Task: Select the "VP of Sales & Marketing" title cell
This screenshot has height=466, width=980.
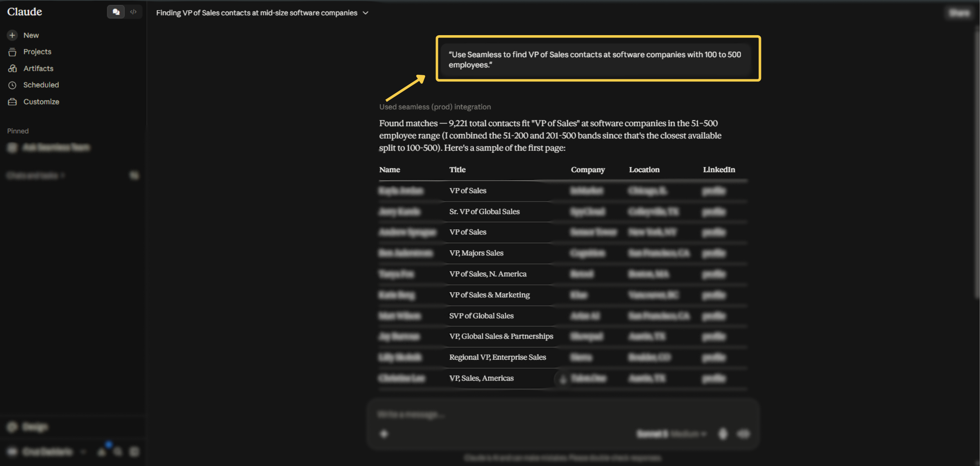Action: [489, 295]
